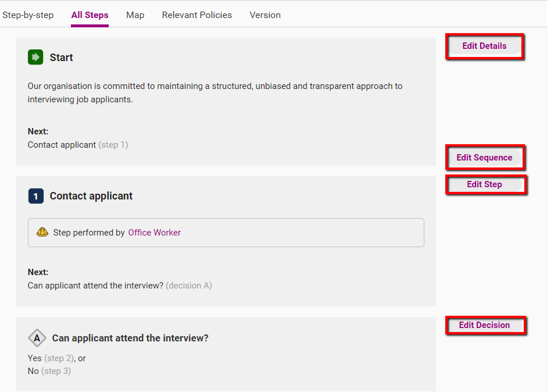Select the All Steps tab
Screen dimensions: 547x392
tap(90, 15)
